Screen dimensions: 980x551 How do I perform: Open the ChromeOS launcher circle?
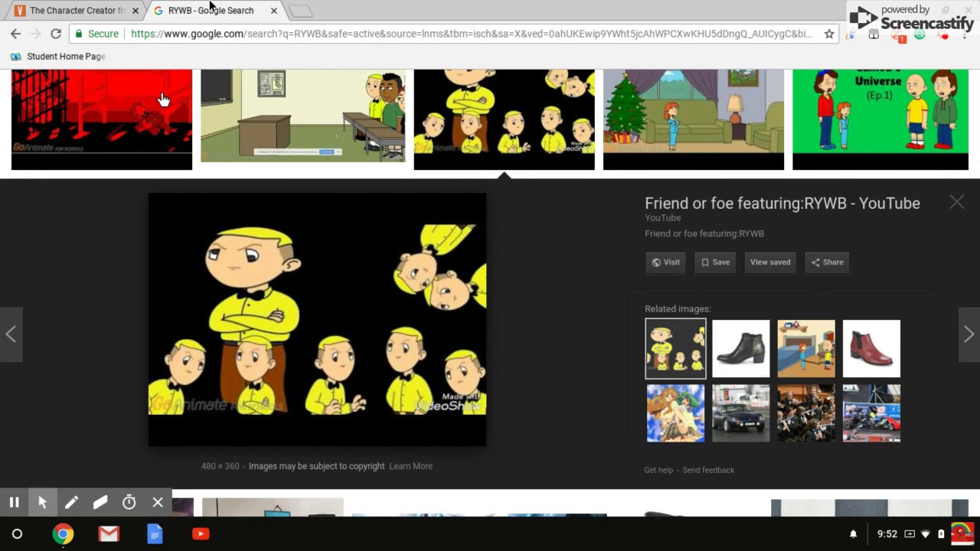(17, 534)
